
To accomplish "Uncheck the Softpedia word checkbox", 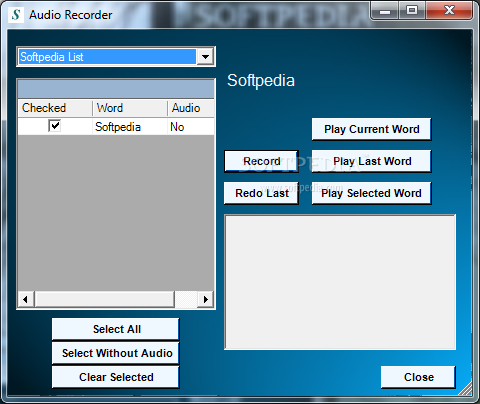I will tap(55, 126).
